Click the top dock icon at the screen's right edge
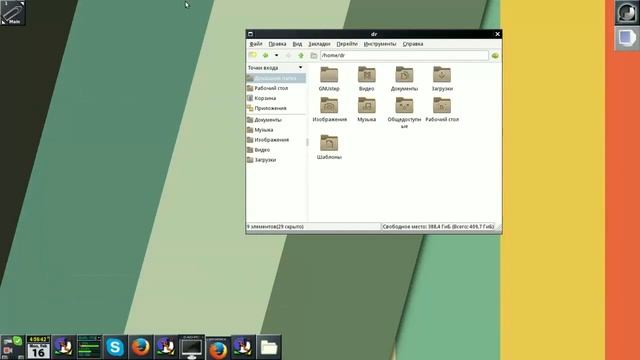Image resolution: width=640 pixels, height=360 pixels. click(627, 13)
